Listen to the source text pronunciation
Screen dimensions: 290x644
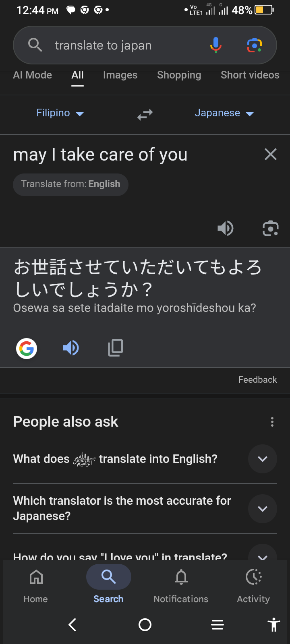click(226, 228)
